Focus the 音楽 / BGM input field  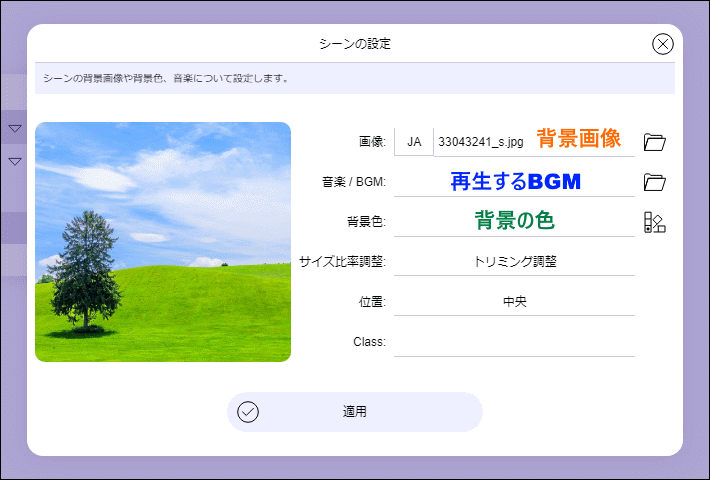point(514,182)
